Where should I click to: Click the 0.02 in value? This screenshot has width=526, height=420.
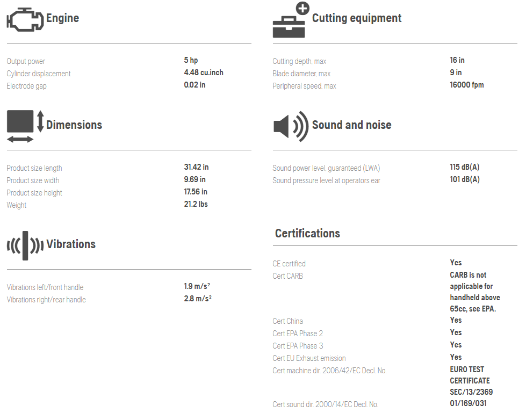click(194, 85)
